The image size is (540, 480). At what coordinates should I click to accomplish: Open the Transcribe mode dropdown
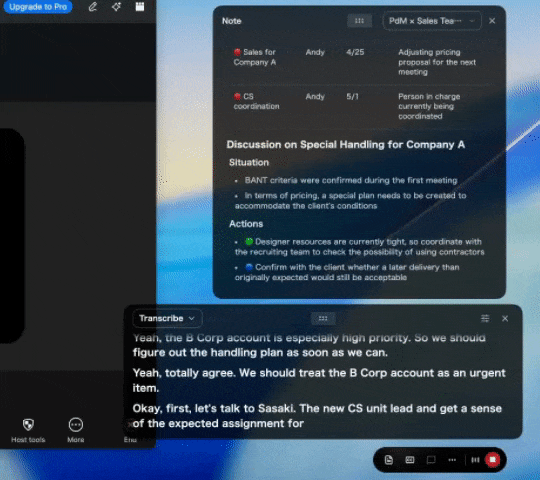[167, 319]
